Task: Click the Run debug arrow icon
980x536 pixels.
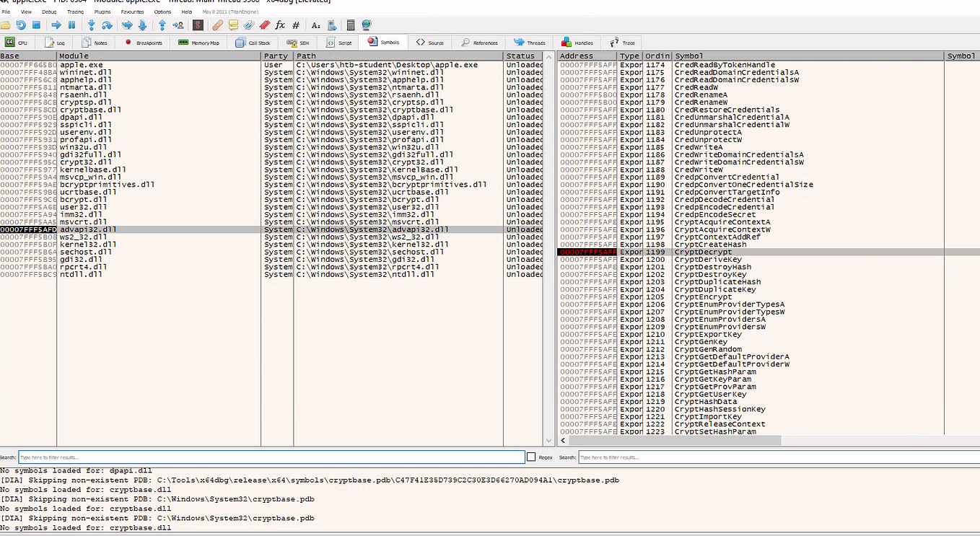Action: tap(57, 25)
